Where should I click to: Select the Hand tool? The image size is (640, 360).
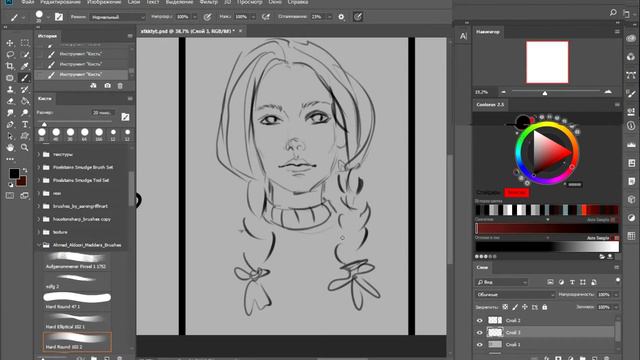(x=10, y=147)
